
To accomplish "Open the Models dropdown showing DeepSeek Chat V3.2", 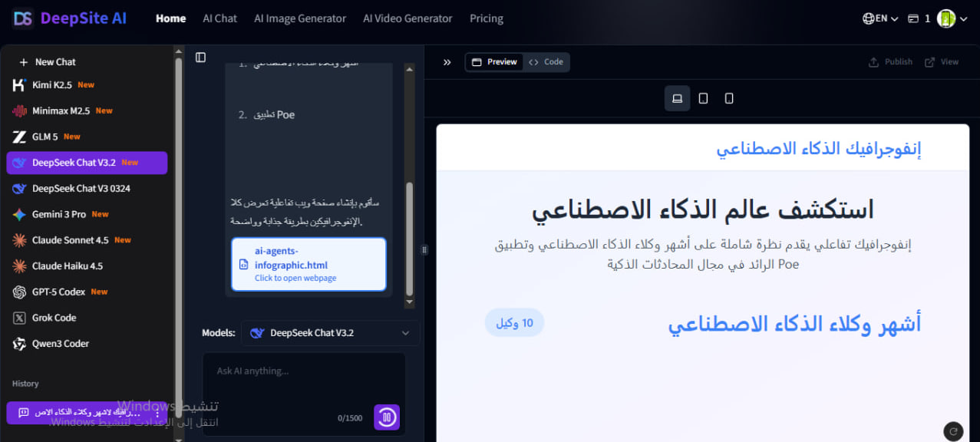I will 329,332.
